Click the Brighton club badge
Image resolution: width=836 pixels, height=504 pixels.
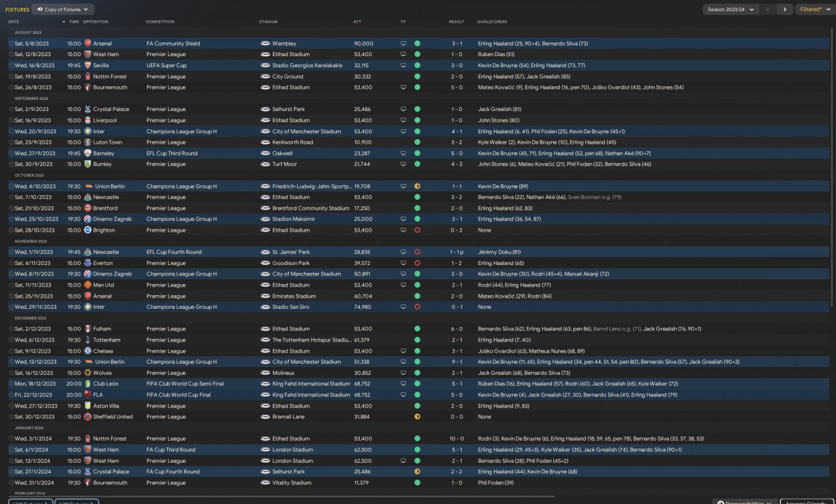coord(88,230)
